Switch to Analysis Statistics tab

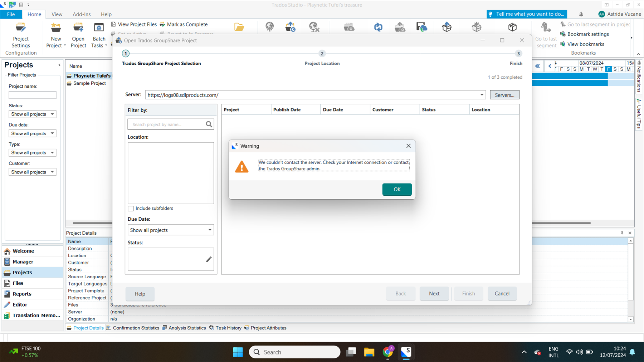pyautogui.click(x=184, y=328)
